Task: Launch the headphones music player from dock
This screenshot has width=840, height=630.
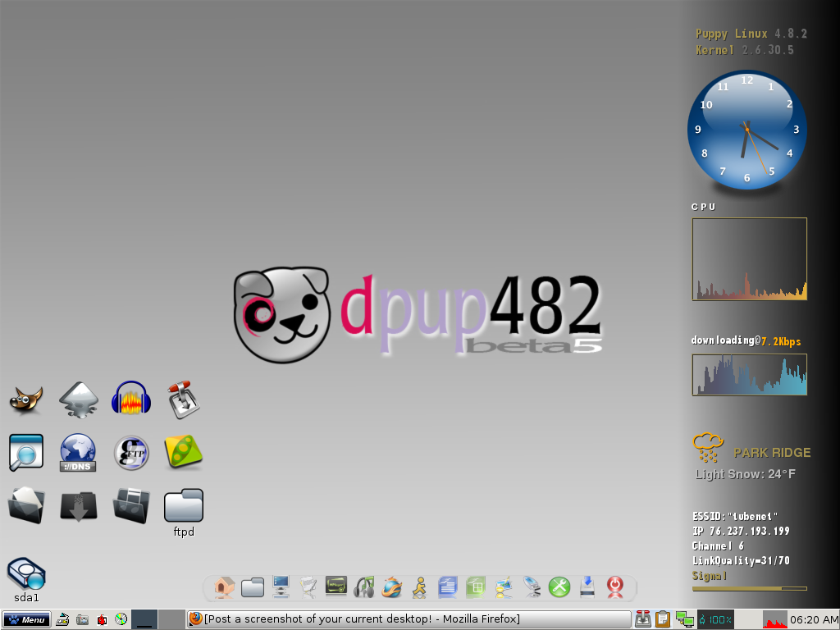Action: (x=364, y=587)
